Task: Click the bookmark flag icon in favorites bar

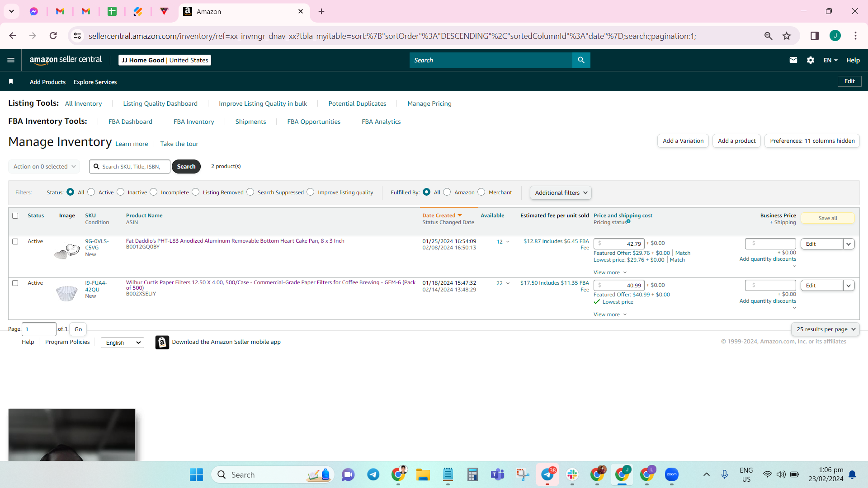Action: (x=11, y=81)
